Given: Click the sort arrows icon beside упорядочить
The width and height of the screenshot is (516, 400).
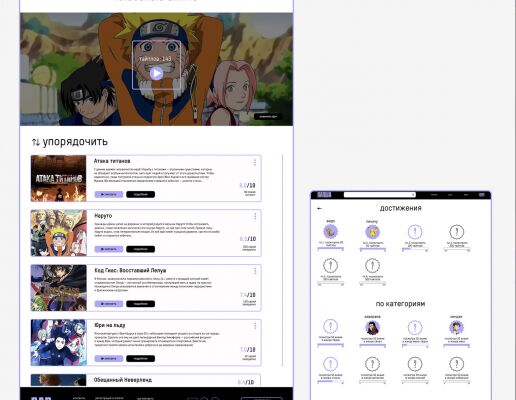Looking at the screenshot, I should click(x=36, y=142).
